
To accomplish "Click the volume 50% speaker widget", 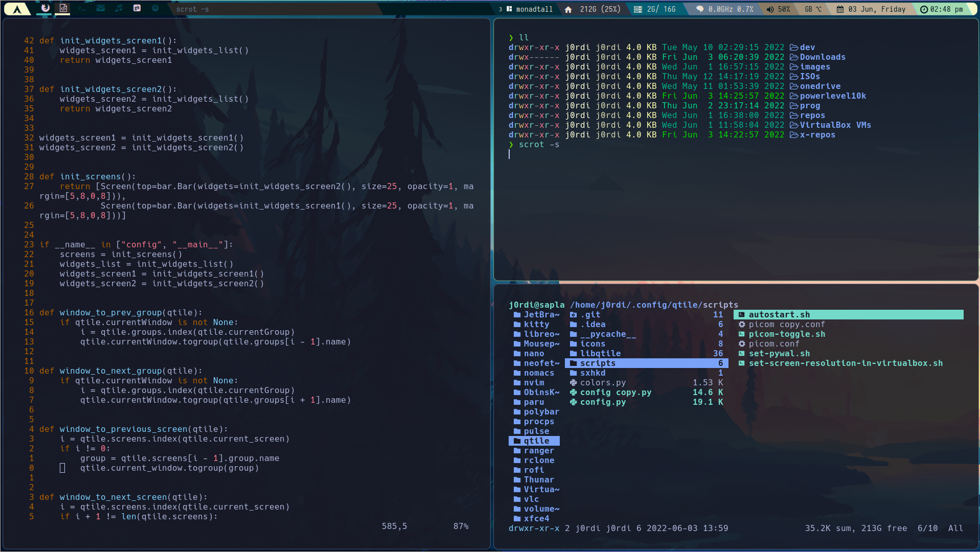I will point(778,9).
